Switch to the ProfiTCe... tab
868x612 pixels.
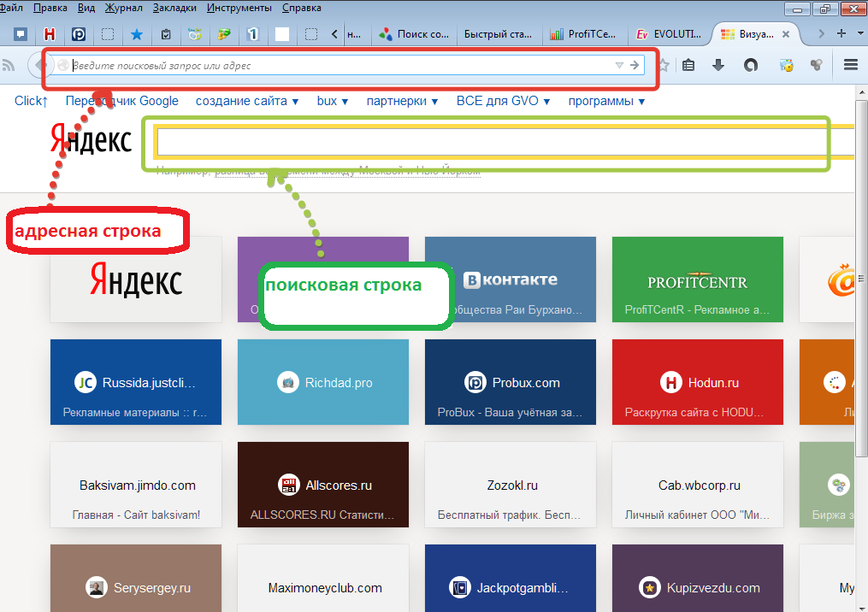583,34
